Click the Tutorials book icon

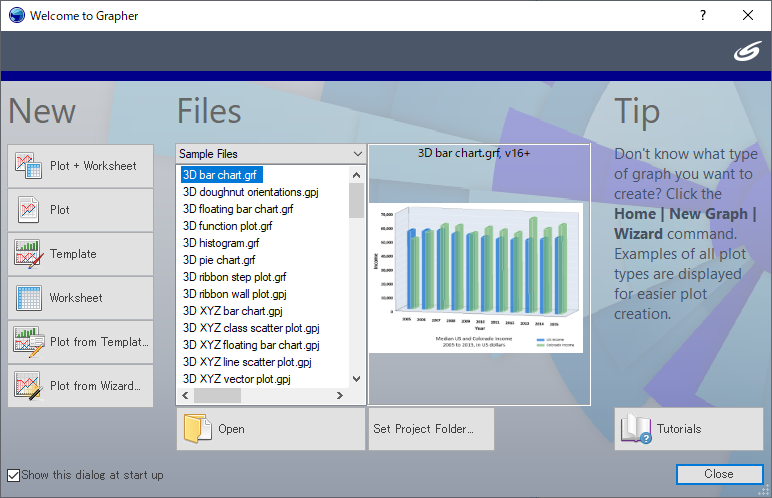pos(636,429)
